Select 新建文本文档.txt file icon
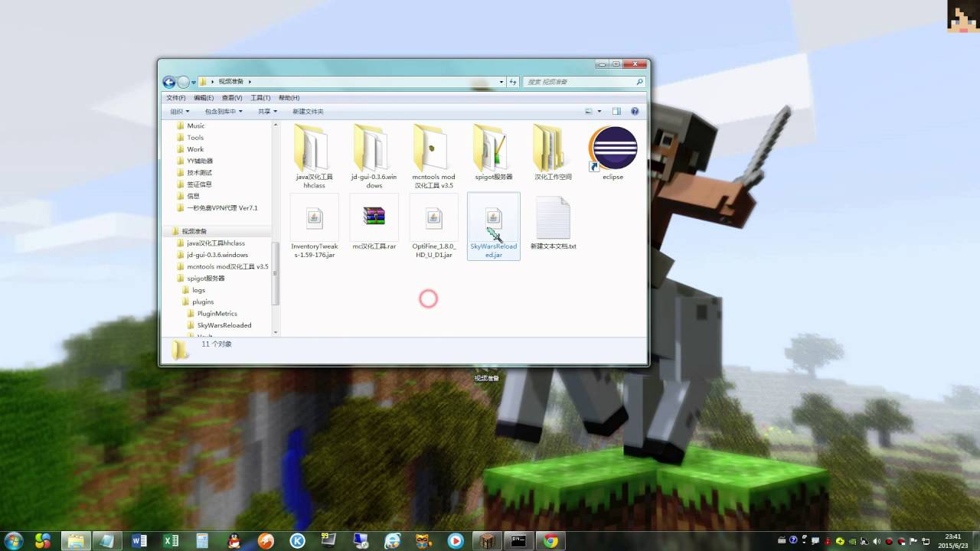 pos(553,218)
